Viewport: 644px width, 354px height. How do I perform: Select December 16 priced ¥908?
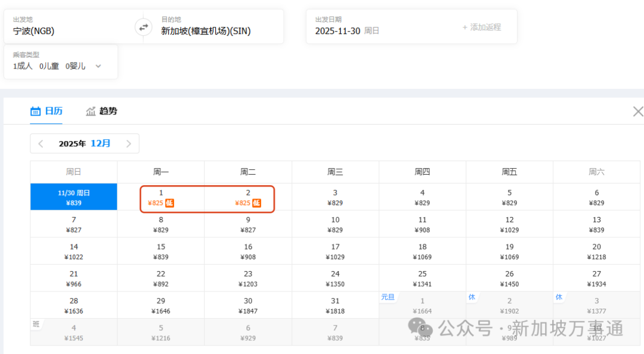point(248,251)
